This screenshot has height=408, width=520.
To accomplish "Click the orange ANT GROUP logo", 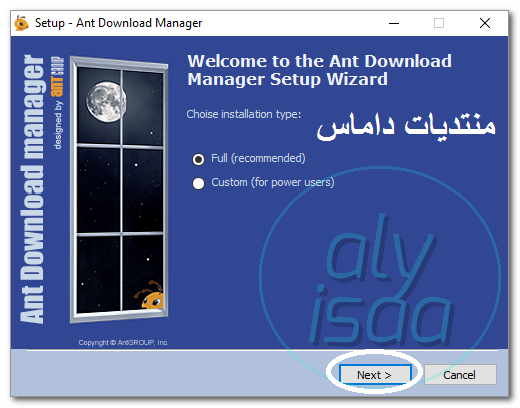I will pos(57,77).
